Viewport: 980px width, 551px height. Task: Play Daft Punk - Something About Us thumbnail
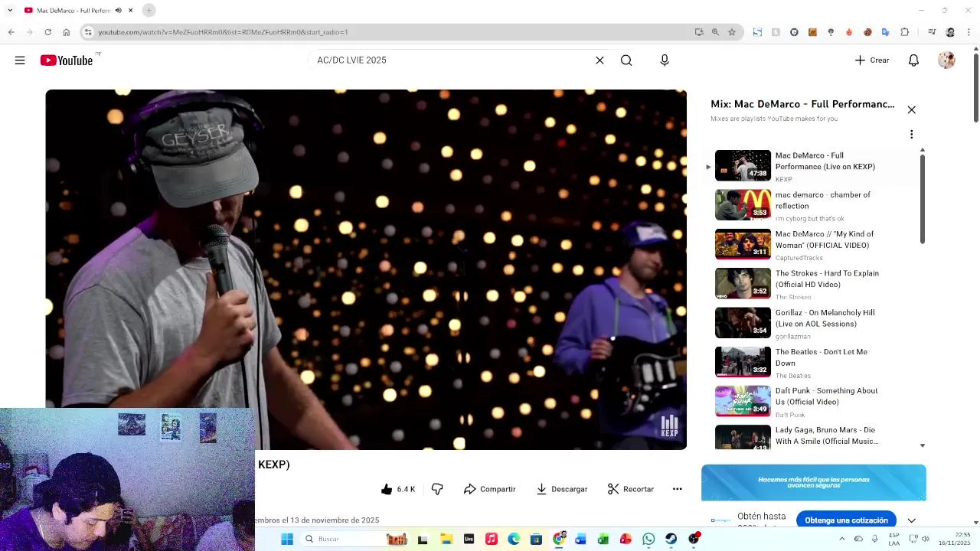[743, 401]
